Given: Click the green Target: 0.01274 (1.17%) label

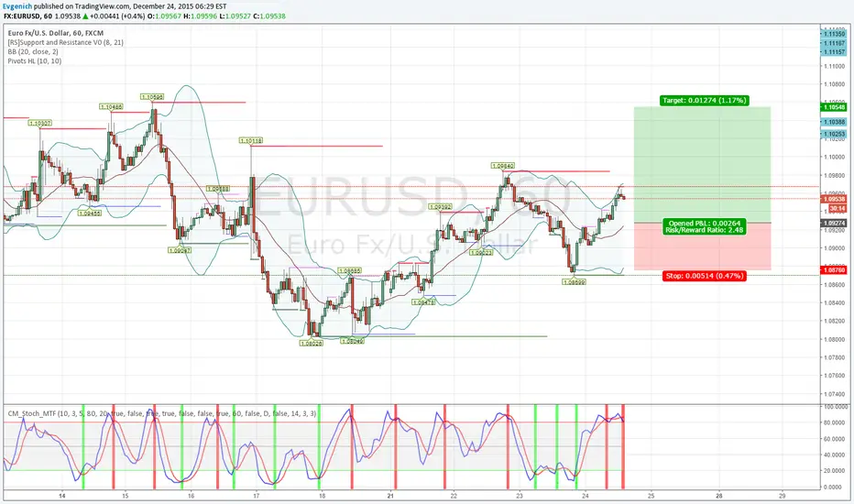Looking at the screenshot, I should pos(705,100).
